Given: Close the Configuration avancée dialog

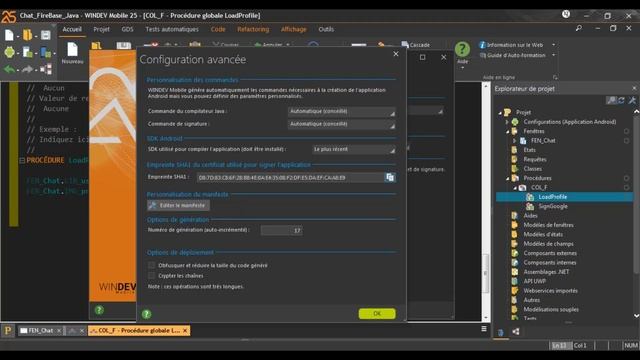Looking at the screenshot, I should point(396,54).
